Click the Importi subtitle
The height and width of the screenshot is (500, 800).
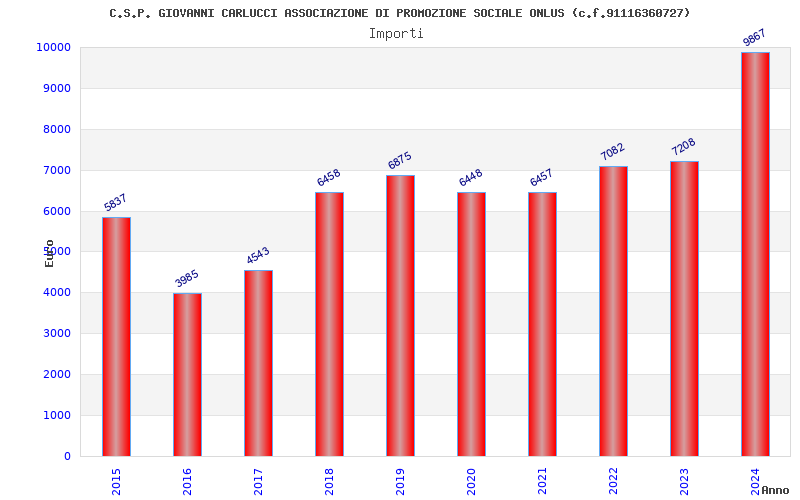click(396, 33)
